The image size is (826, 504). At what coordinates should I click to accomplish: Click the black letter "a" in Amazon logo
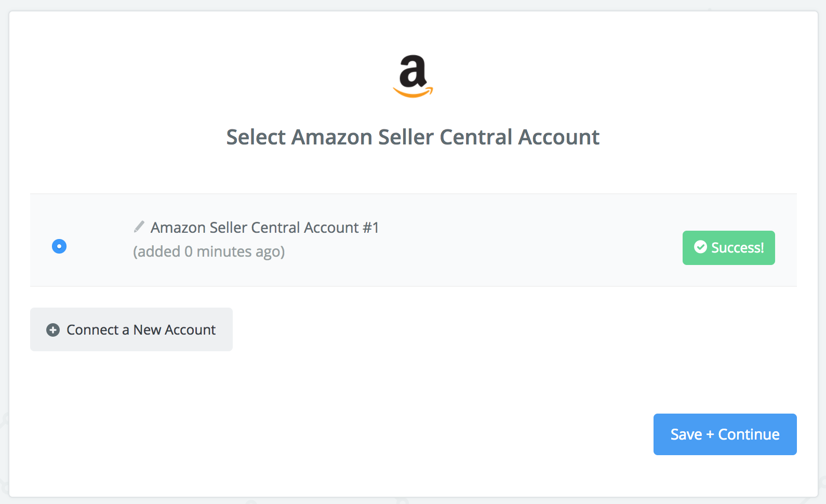tap(413, 71)
